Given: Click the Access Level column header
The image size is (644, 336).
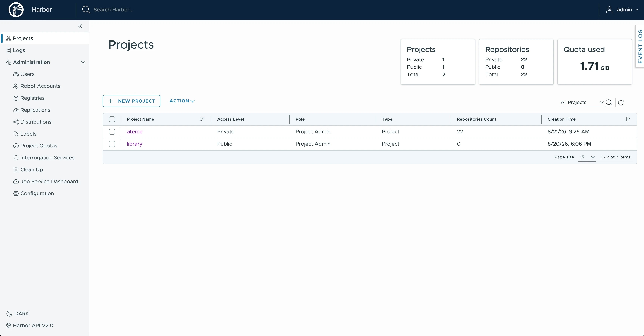Looking at the screenshot, I should 231,119.
